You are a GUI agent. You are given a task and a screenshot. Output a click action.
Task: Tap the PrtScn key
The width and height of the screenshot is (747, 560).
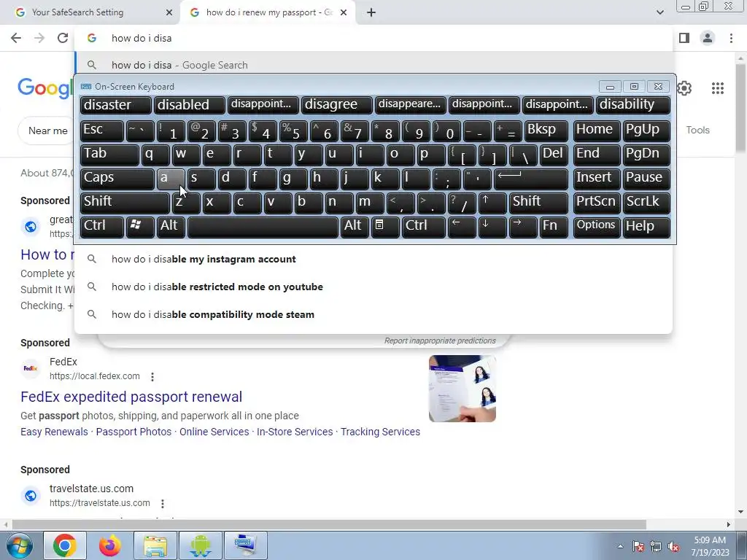(597, 203)
